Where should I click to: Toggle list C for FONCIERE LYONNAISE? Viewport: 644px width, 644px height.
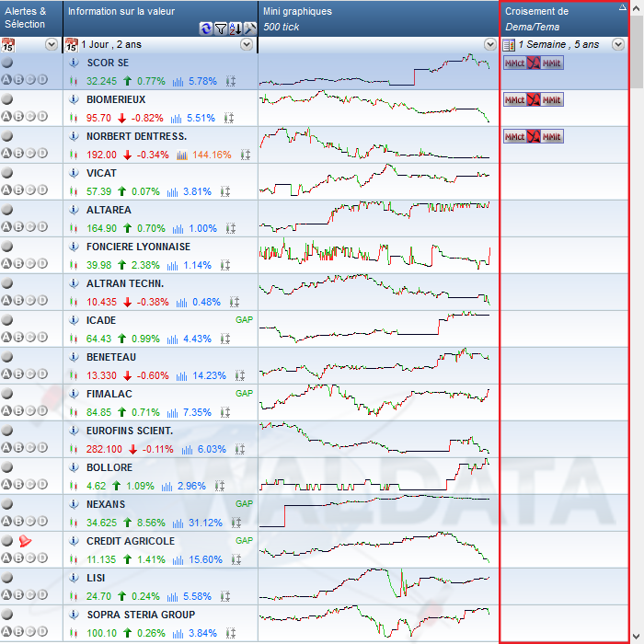pos(30,264)
